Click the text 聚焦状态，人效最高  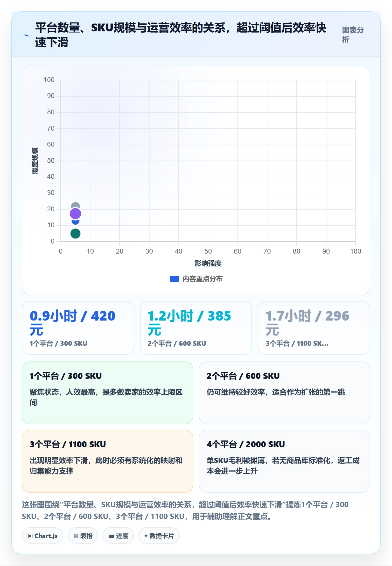point(62,392)
